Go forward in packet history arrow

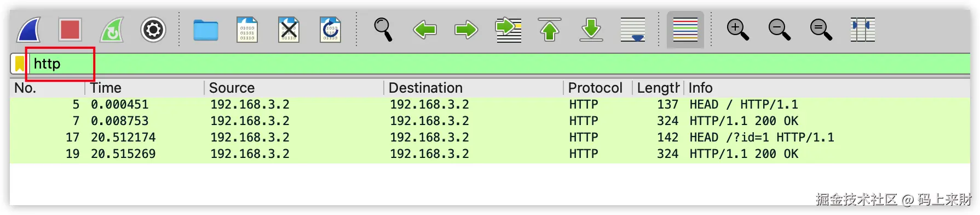pos(466,30)
